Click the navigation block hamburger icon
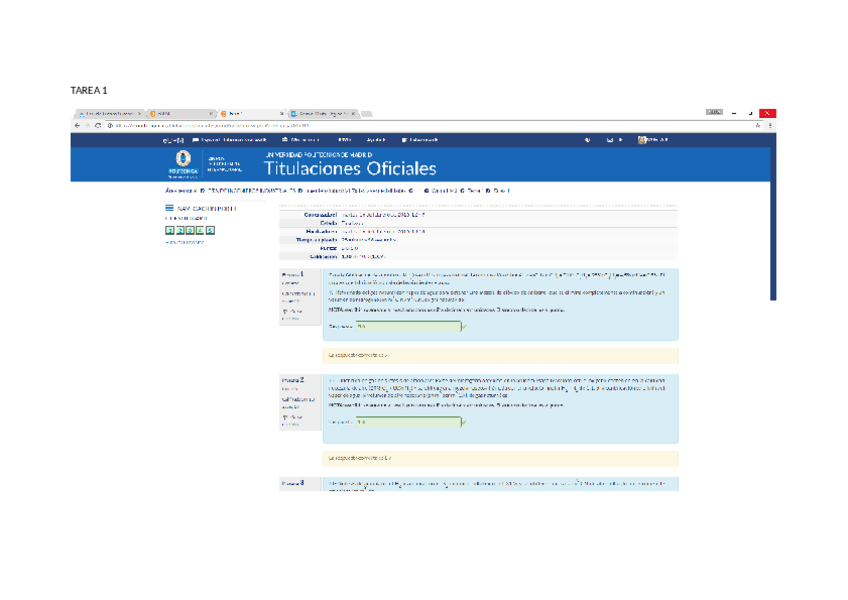This screenshot has height=600, width=848. [169, 208]
